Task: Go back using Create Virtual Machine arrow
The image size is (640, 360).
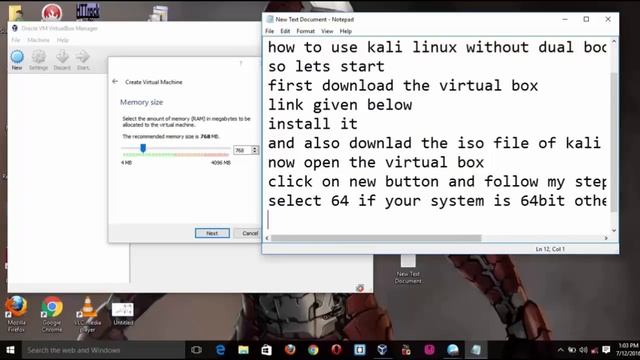Action: pos(115,82)
